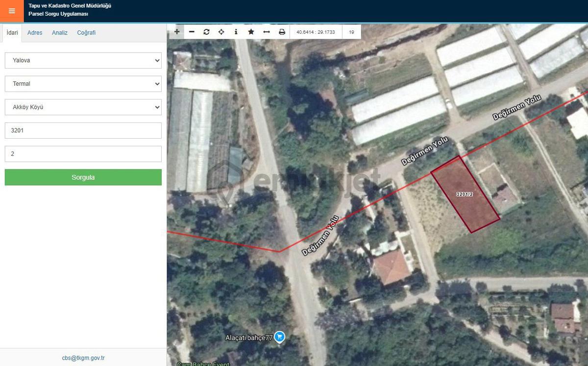
Task: Focus the block number field 3201
Action: 83,130
